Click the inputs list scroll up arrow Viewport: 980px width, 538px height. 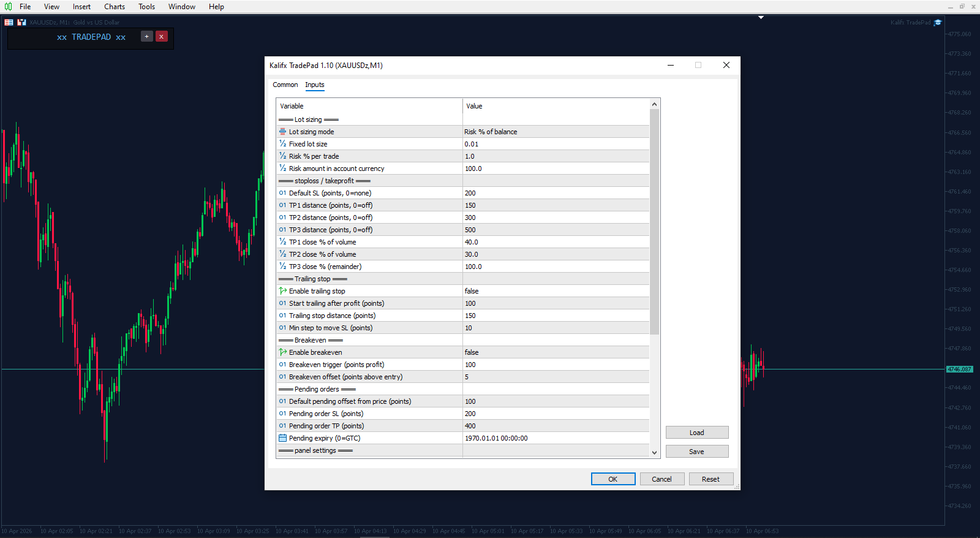point(654,104)
